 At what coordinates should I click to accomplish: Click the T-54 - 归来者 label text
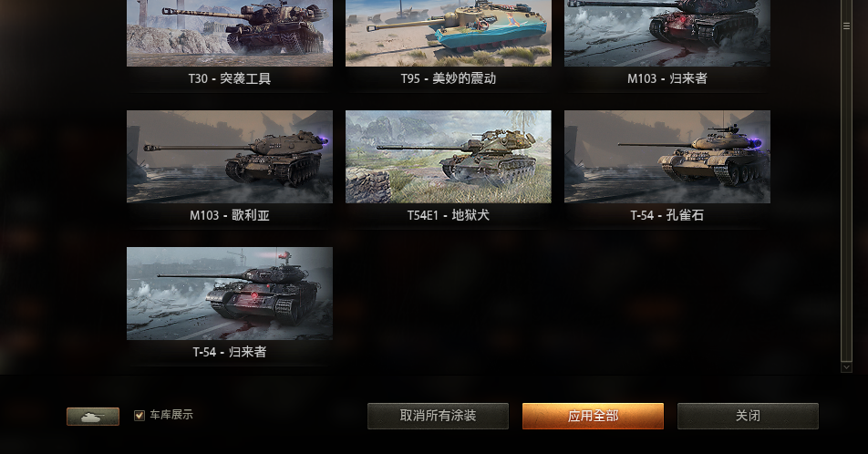tap(230, 352)
